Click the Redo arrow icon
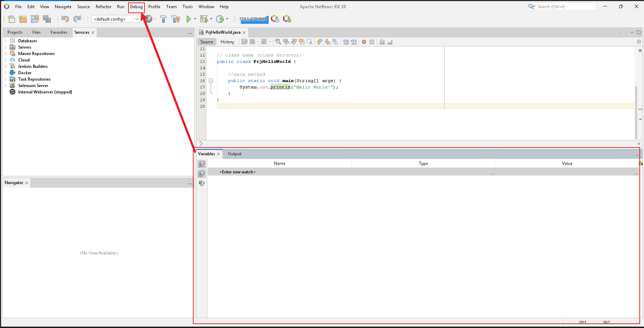 click(x=77, y=19)
